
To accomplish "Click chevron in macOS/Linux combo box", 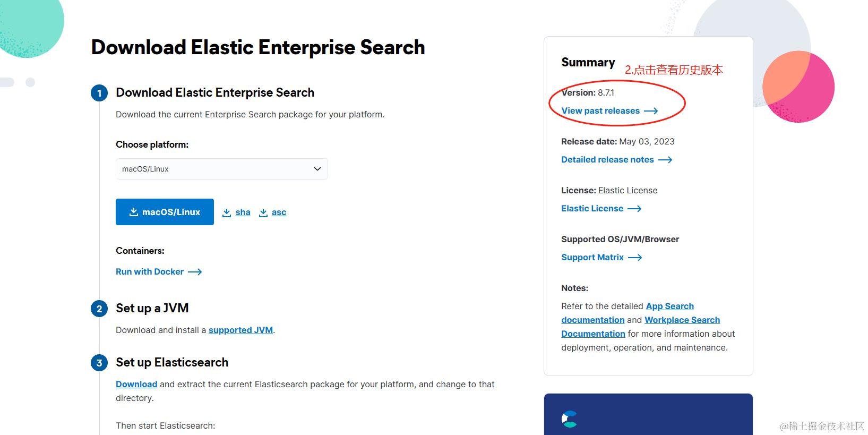I will [317, 169].
